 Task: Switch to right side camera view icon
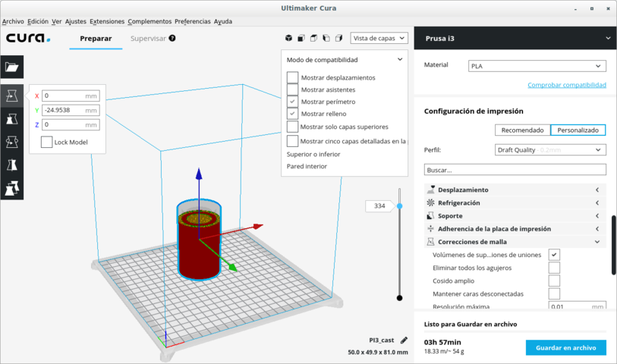pos(338,38)
